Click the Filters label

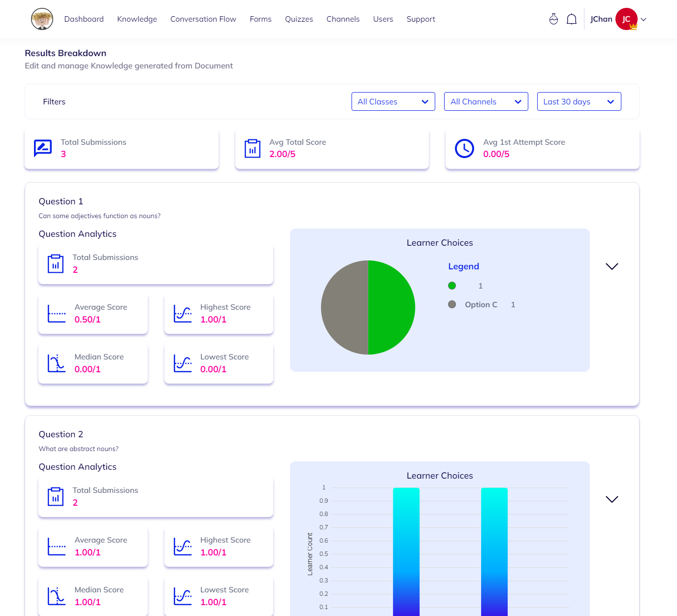(x=54, y=102)
